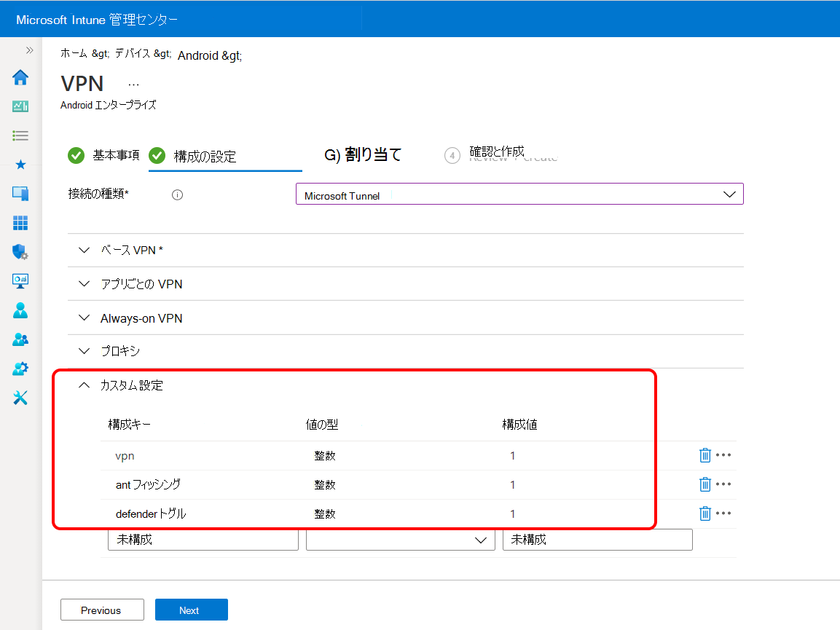
Task: Expand the sidebar with double chevron icon
Action: click(29, 50)
